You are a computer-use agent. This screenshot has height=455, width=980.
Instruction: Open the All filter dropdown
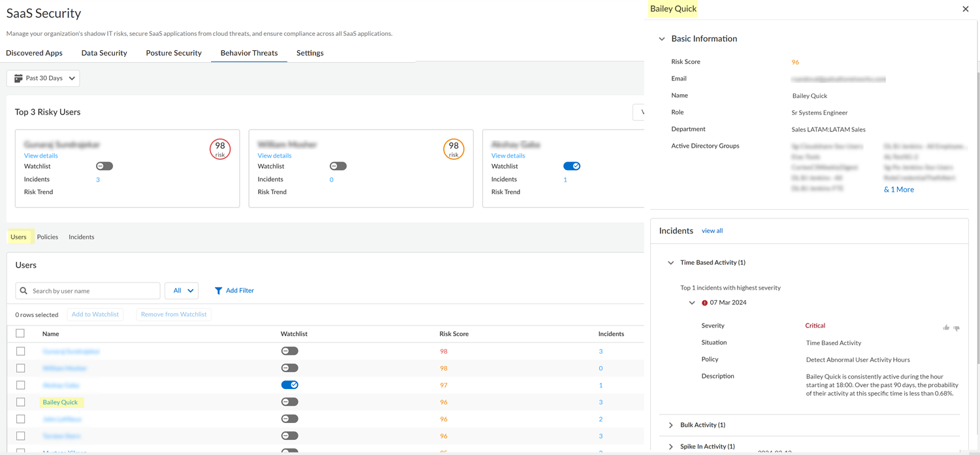(x=182, y=291)
